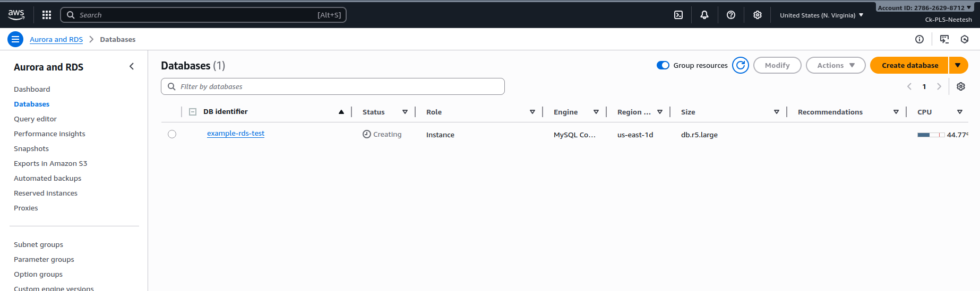
Task: Open the region selector United States (N. Virginia)
Action: click(x=821, y=15)
